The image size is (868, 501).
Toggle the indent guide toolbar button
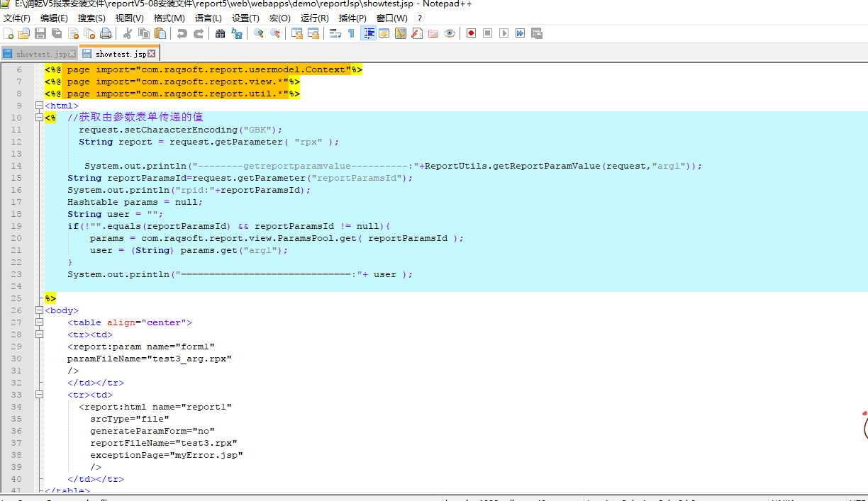(368, 33)
